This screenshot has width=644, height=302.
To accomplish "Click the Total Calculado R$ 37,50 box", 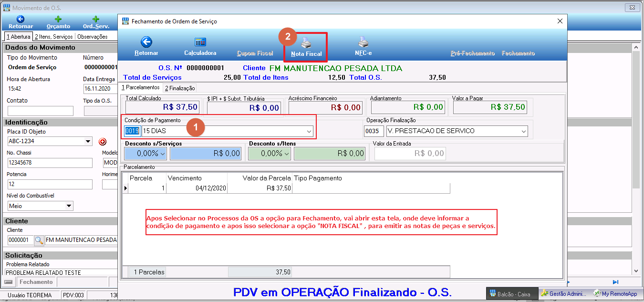I will [163, 107].
